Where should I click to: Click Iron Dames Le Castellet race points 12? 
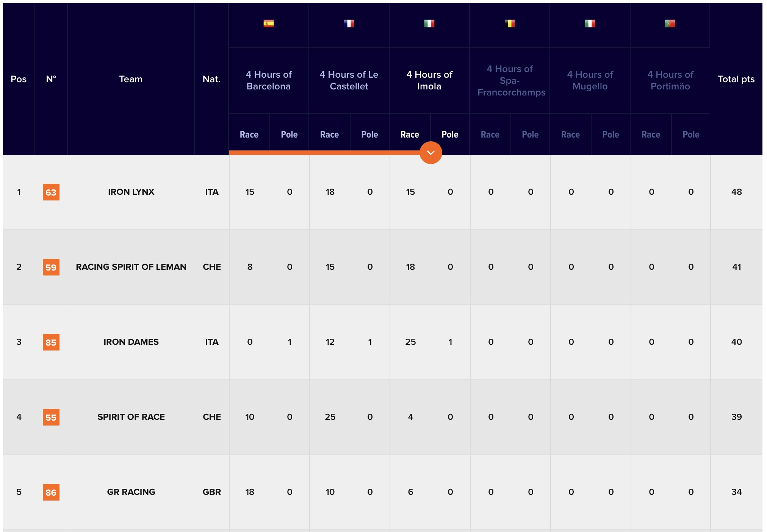tap(330, 342)
